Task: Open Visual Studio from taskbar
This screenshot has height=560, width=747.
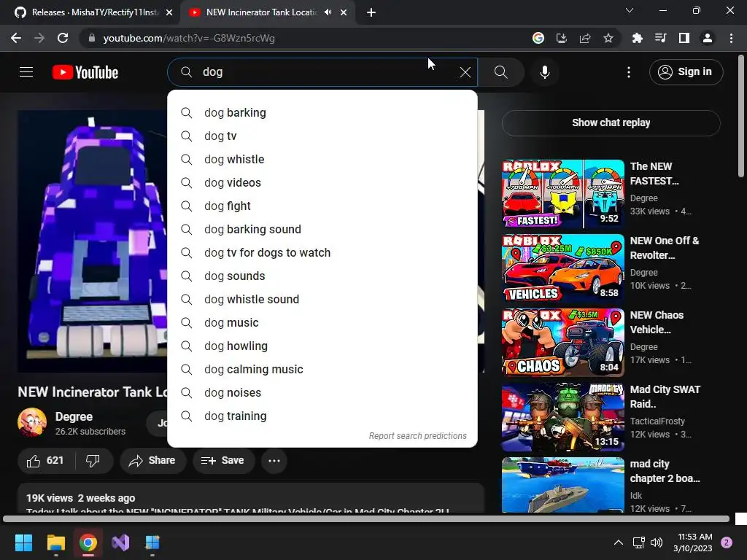Action: coord(120,542)
